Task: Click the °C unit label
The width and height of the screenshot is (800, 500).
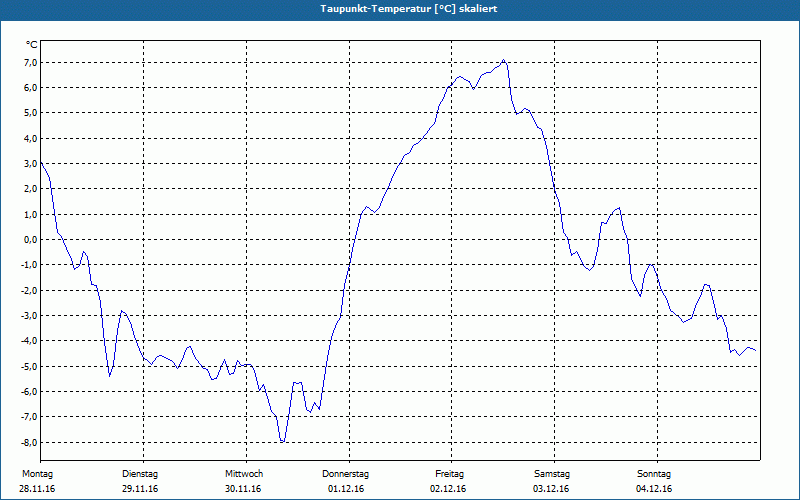Action: 32,45
